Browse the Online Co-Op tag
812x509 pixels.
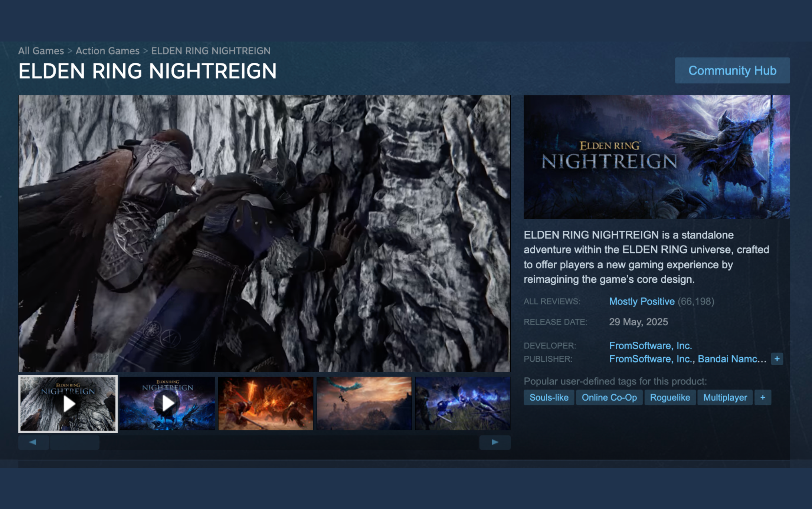(x=609, y=397)
